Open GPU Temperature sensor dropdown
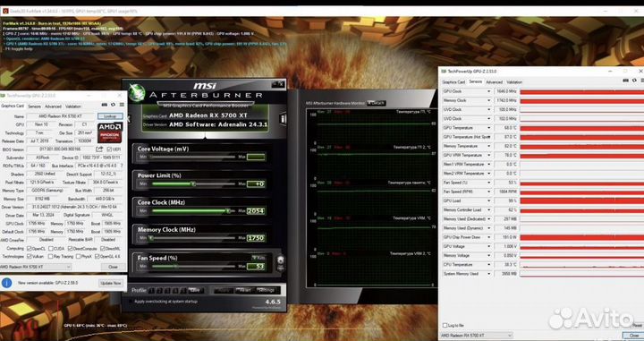 tap(488, 128)
